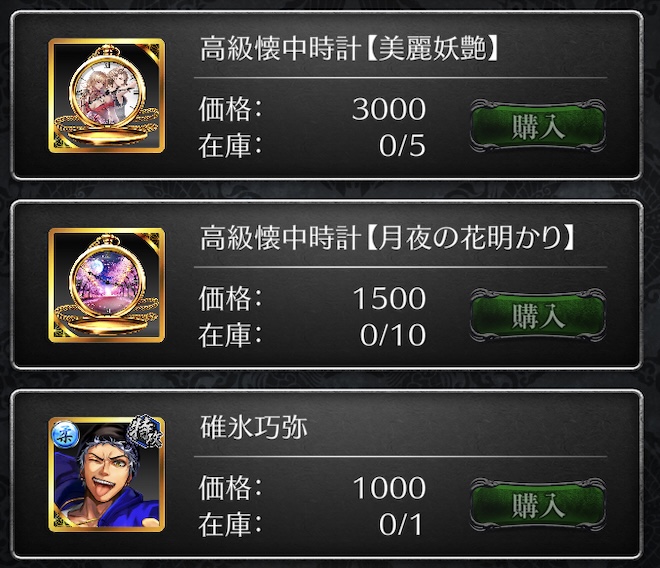
Task: Buy the 碓氷巧弥 card with 購入
Action: tap(538, 505)
